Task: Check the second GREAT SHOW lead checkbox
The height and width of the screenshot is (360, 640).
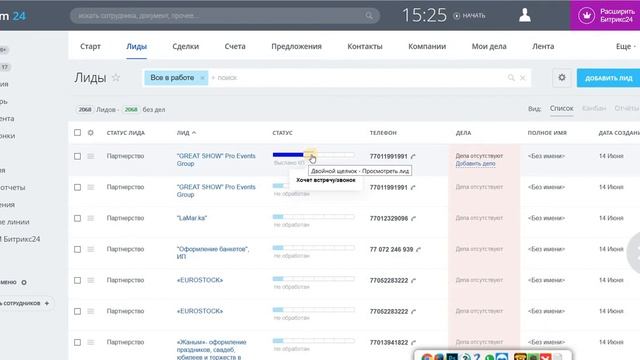Action: pyautogui.click(x=78, y=187)
